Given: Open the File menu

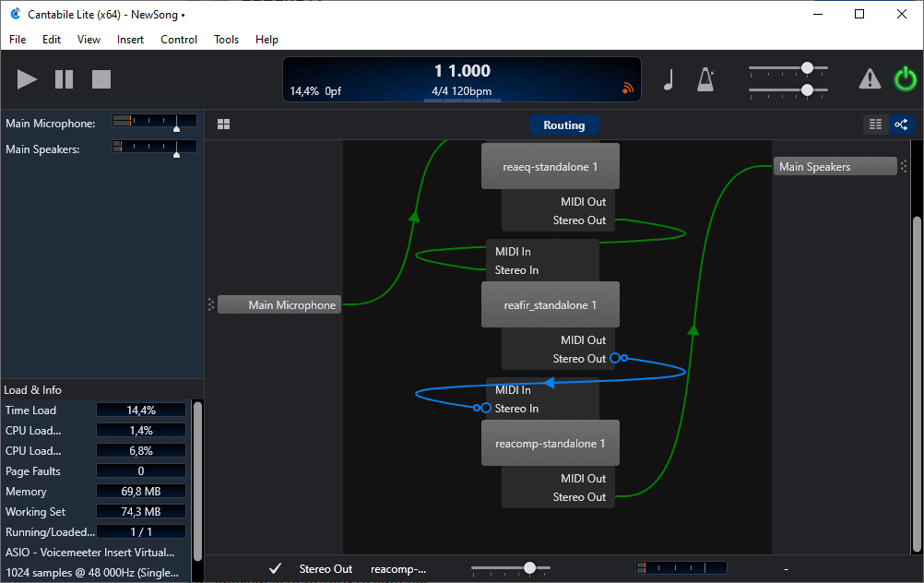Looking at the screenshot, I should [18, 40].
